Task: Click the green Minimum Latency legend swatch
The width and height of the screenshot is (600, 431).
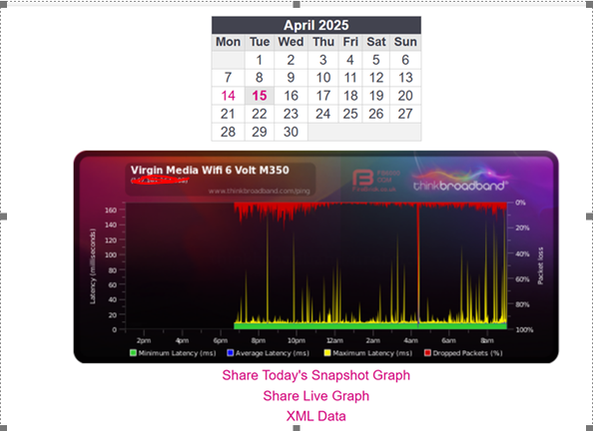Action: 133,353
